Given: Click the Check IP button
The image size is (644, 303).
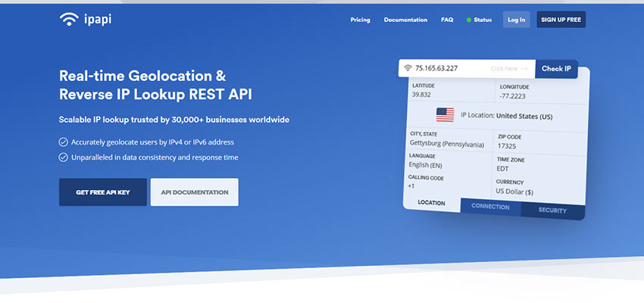Looking at the screenshot, I should point(556,69).
